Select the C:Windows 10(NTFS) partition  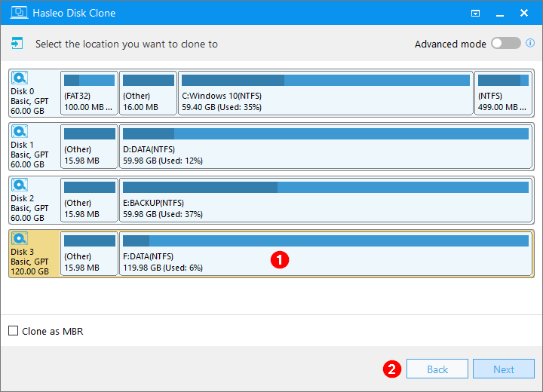326,93
